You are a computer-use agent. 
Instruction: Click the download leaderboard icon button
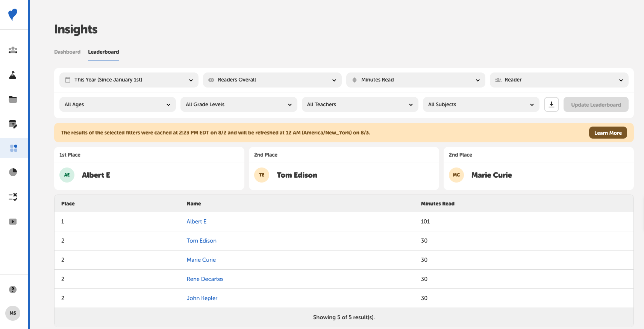[x=552, y=104]
